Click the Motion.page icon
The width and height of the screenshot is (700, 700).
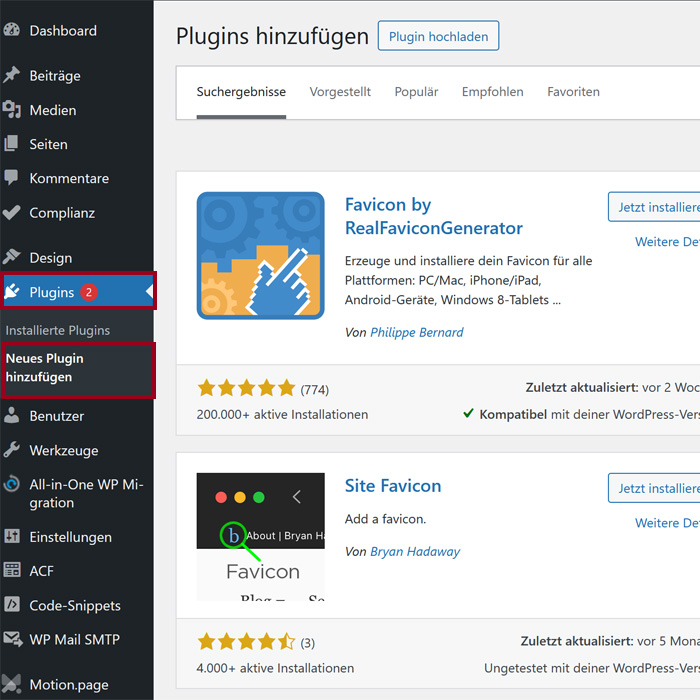[x=12, y=683]
